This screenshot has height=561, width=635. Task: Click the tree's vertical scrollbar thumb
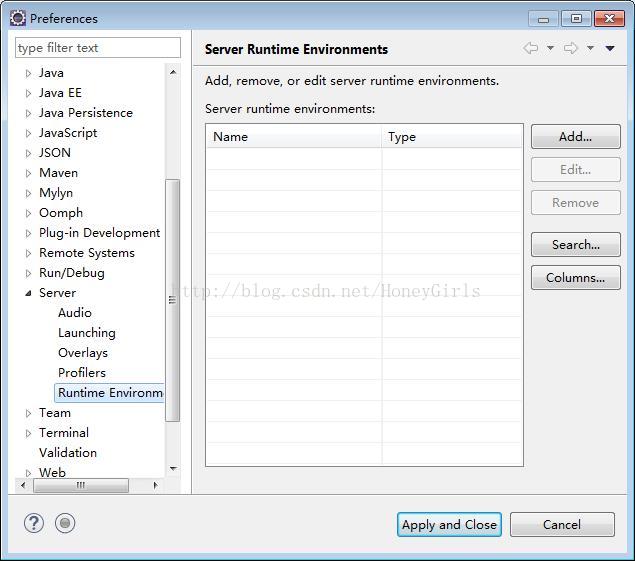(x=173, y=300)
